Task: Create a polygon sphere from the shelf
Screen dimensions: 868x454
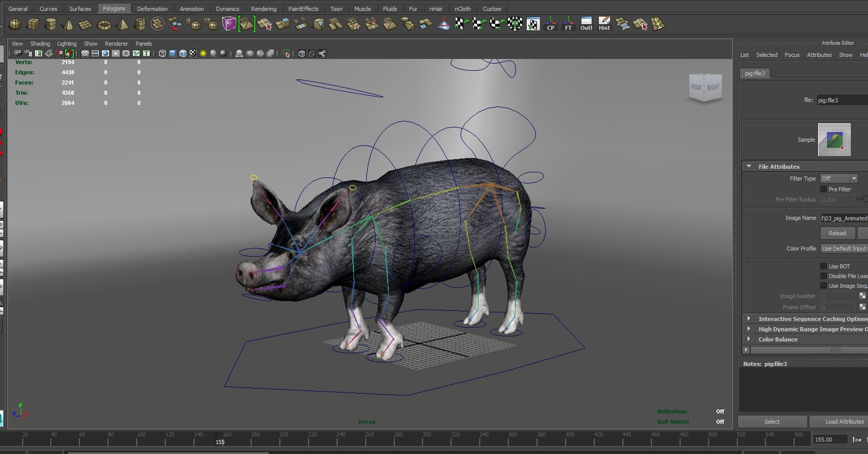Action: coord(15,24)
